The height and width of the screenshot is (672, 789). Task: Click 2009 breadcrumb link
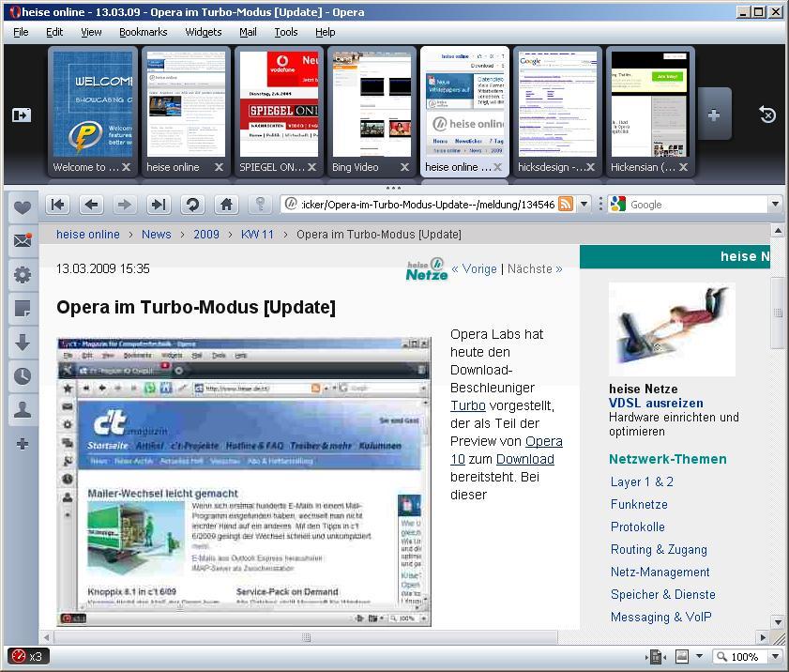click(206, 234)
